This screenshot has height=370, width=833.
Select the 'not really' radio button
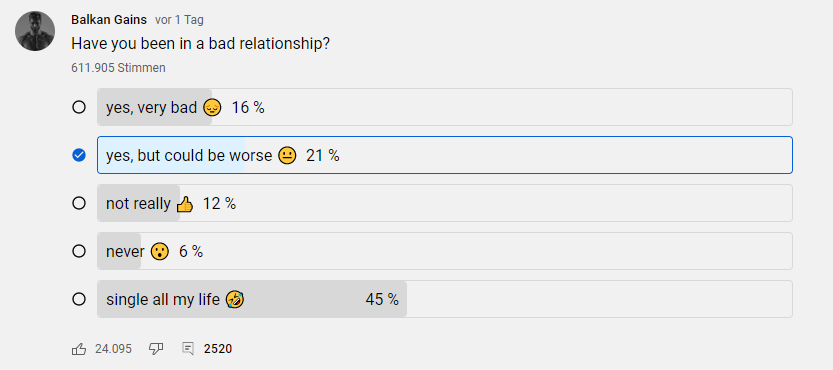click(x=79, y=203)
